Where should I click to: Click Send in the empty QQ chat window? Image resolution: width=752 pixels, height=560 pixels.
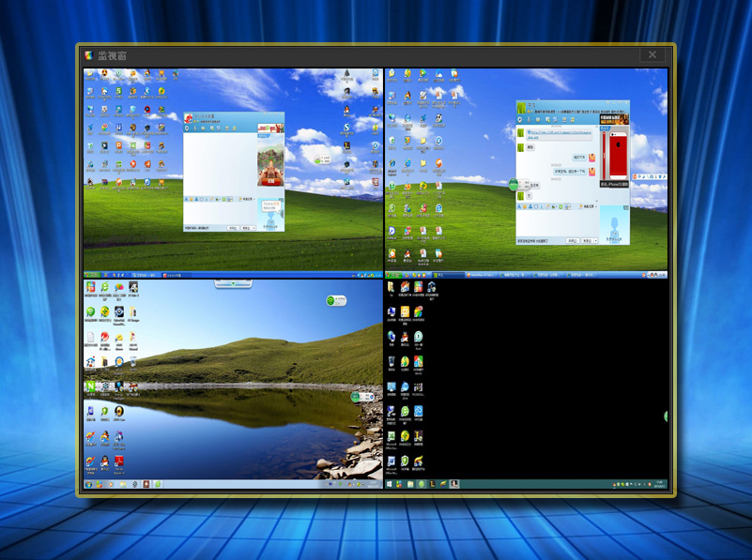[x=247, y=228]
